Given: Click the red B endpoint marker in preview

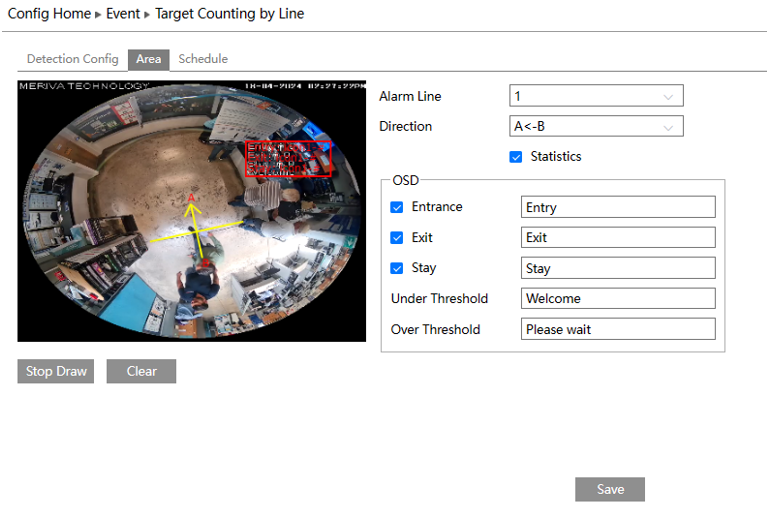Looking at the screenshot, I should tap(206, 263).
